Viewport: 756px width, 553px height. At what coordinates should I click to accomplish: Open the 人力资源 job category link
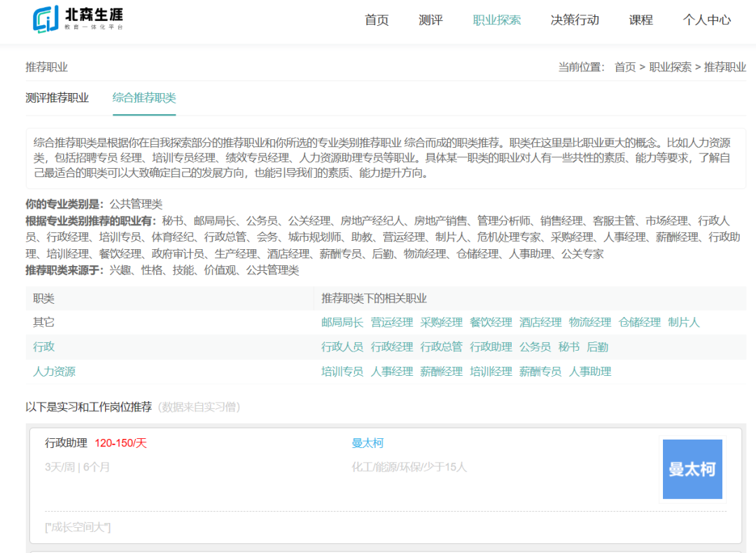pos(54,372)
